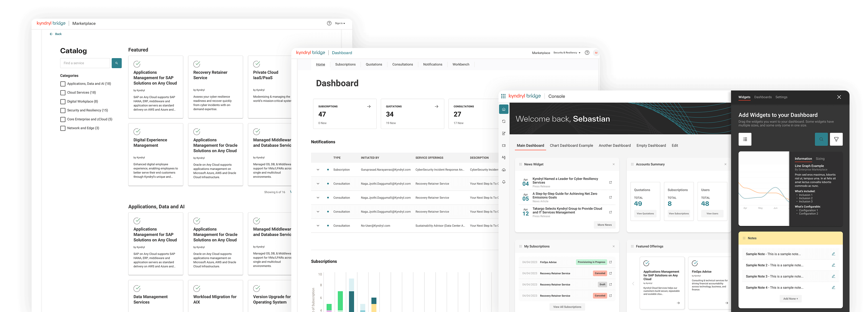Close the News Widget
Viewport: 868px width, 312px height.
(x=614, y=164)
